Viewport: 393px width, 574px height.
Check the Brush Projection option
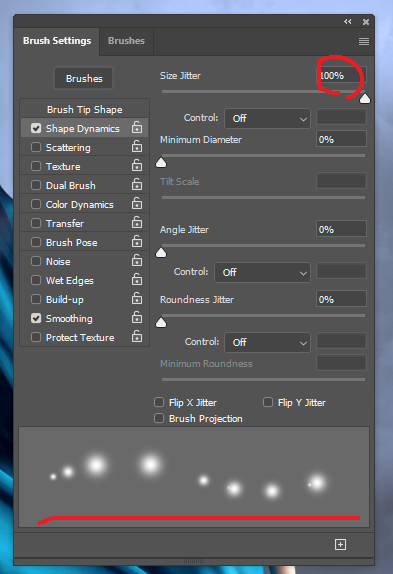click(159, 418)
